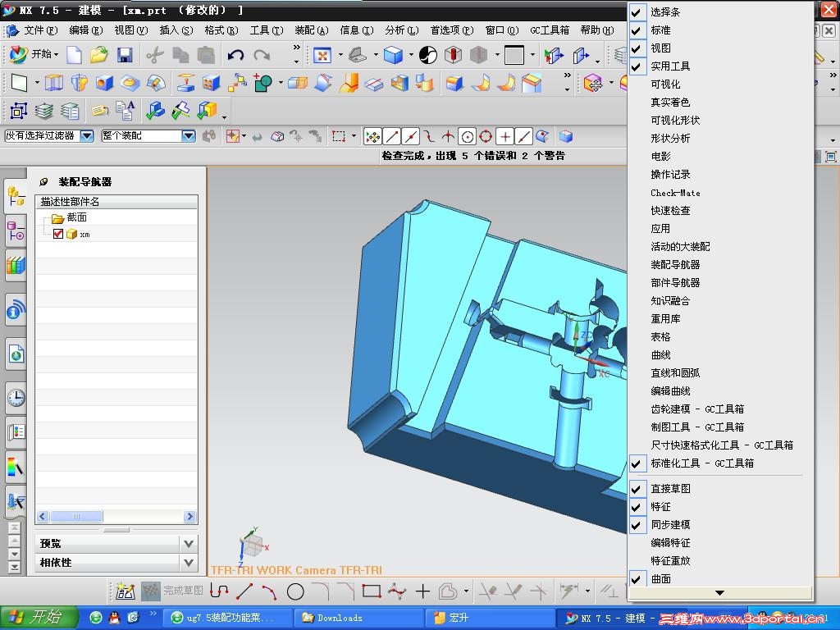This screenshot has width=840, height=630.
Task: Open the Constraint Navigator sidebar tab
Action: click(16, 231)
